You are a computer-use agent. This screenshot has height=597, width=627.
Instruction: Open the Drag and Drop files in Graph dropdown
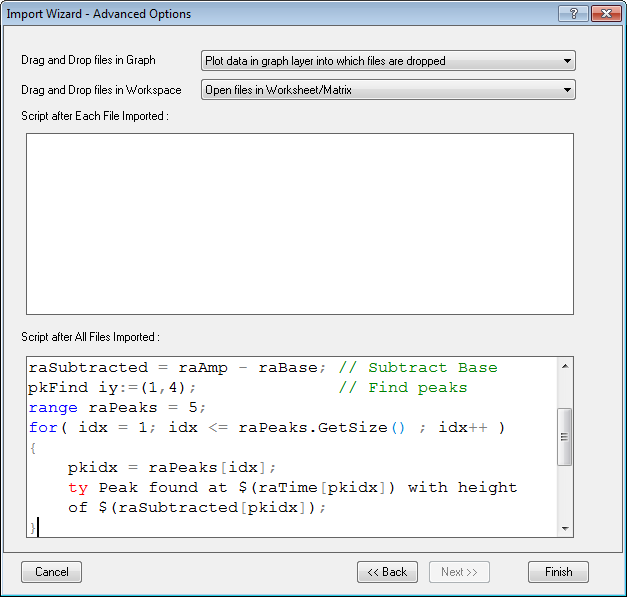[388, 61]
